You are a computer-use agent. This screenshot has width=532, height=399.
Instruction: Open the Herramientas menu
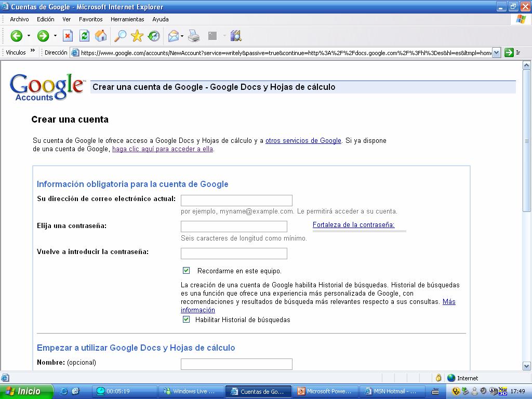tap(127, 19)
